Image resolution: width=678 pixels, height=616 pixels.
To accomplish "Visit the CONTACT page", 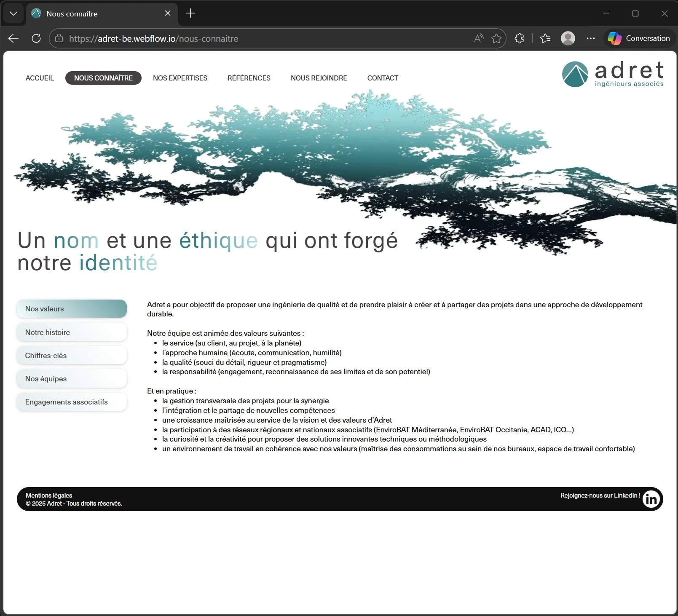I will click(x=382, y=78).
